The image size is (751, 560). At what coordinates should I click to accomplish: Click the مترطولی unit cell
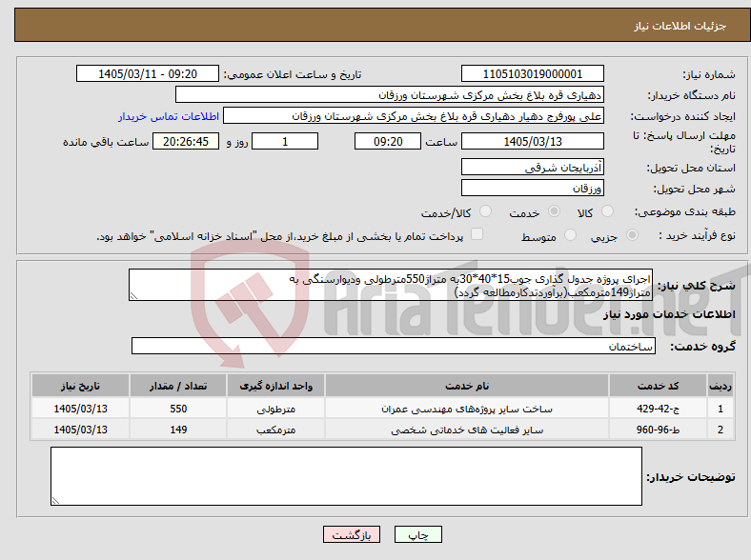pos(275,409)
